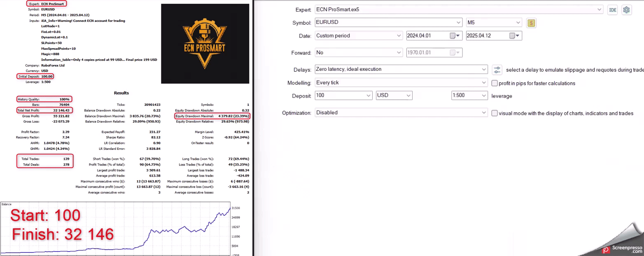Enable profit in pips for faster calculations
Image resolution: width=644 pixels, height=256 pixels.
495,83
